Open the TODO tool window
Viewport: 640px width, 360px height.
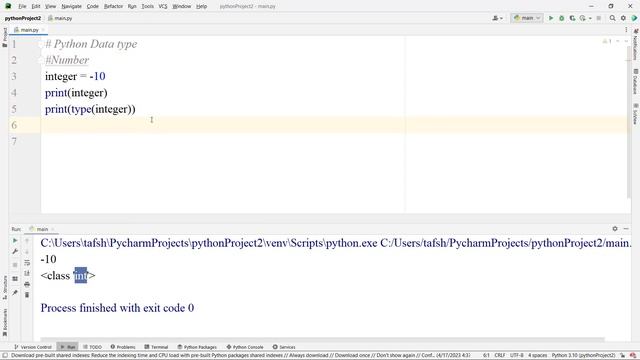[x=92, y=347]
